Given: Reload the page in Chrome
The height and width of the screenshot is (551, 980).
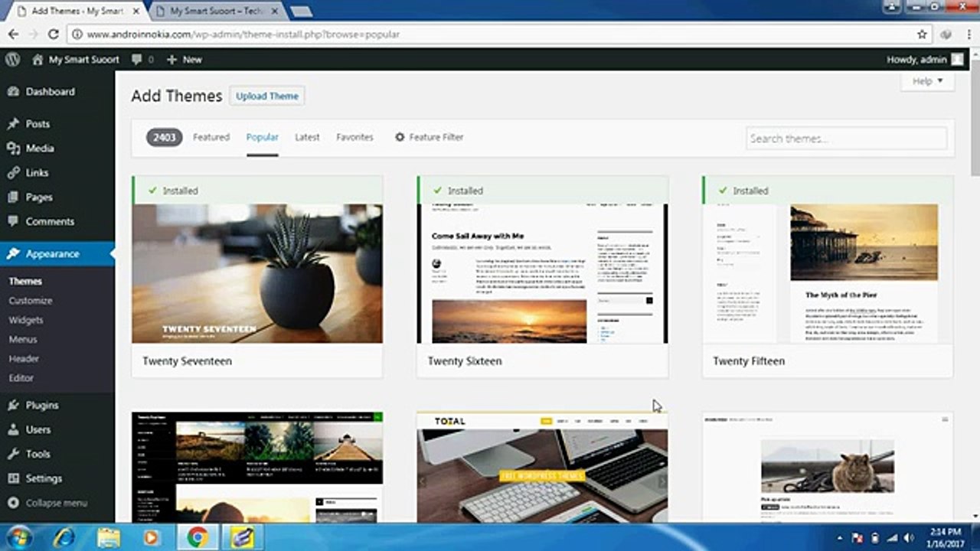Looking at the screenshot, I should (53, 34).
